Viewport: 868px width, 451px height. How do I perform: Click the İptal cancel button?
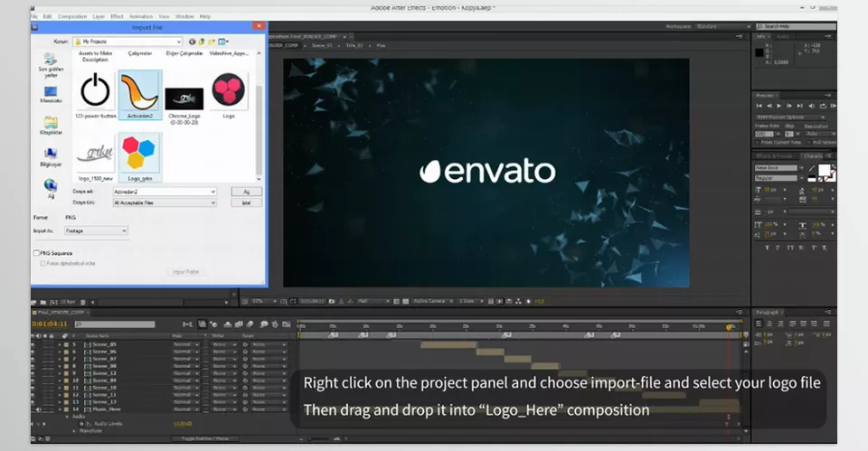click(246, 202)
